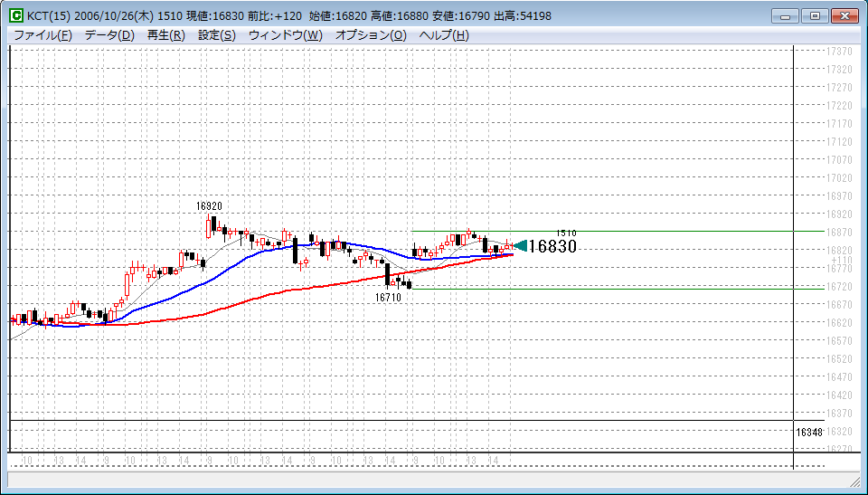This screenshot has width=868, height=495.
Task: Click the teal current-price arrow marker
Action: (x=520, y=245)
